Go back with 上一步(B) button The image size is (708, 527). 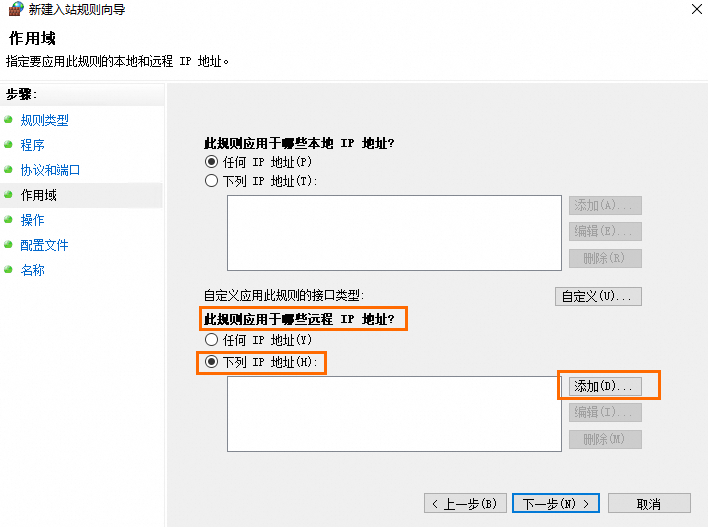(x=464, y=503)
